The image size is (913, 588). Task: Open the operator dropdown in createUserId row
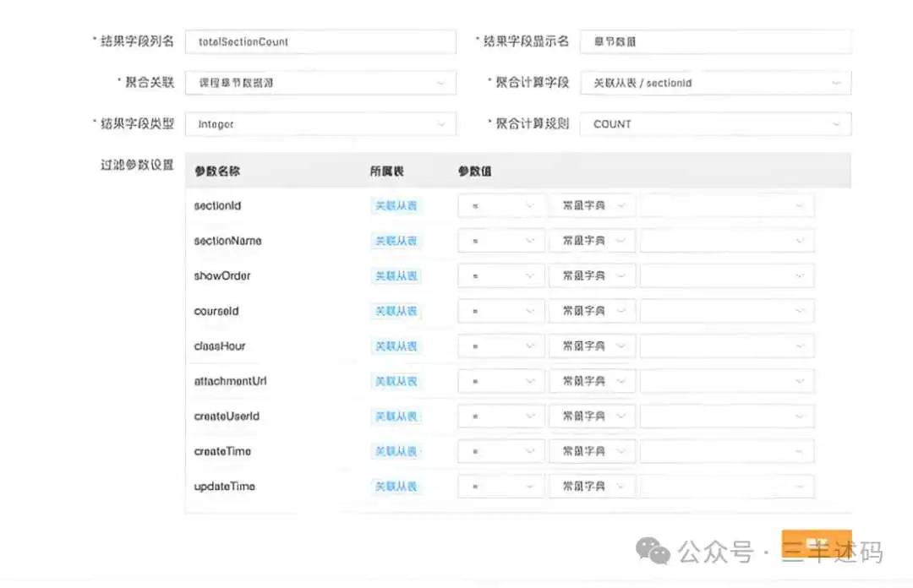pos(501,416)
